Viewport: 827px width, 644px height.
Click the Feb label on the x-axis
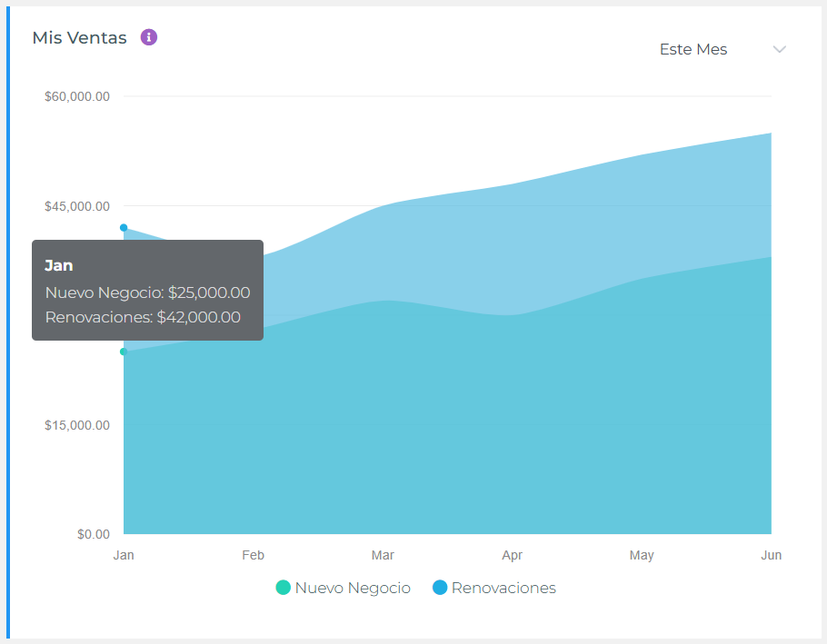tap(253, 555)
